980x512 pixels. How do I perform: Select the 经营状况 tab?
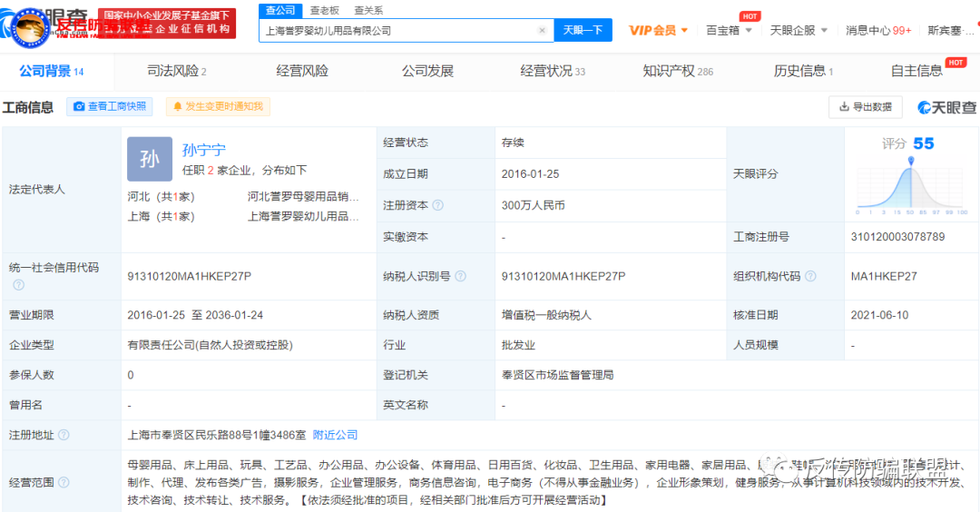click(x=553, y=72)
